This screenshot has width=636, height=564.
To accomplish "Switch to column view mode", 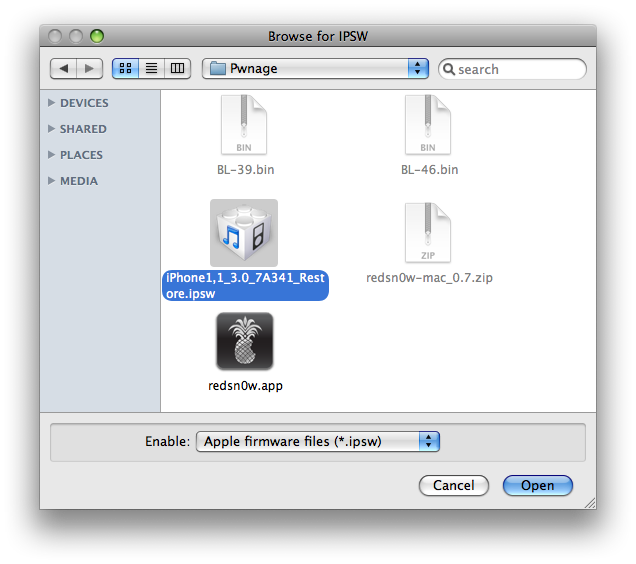I will 178,69.
